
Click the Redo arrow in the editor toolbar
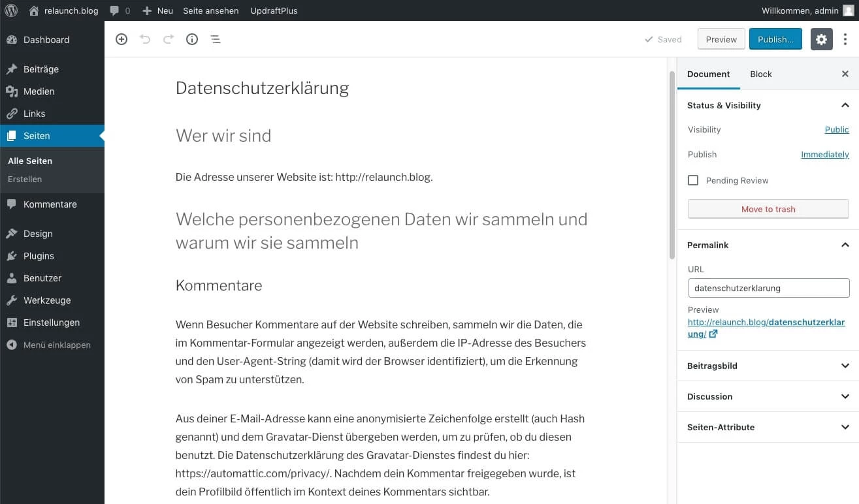click(x=169, y=39)
